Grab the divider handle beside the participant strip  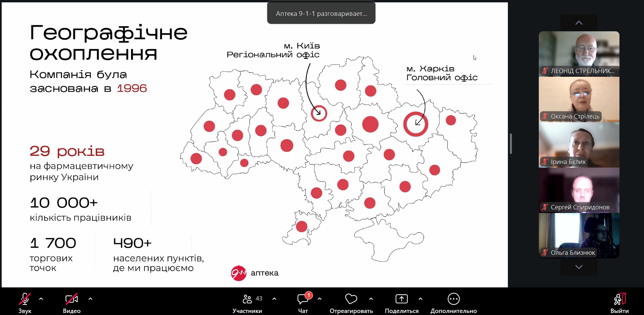pyautogui.click(x=511, y=144)
